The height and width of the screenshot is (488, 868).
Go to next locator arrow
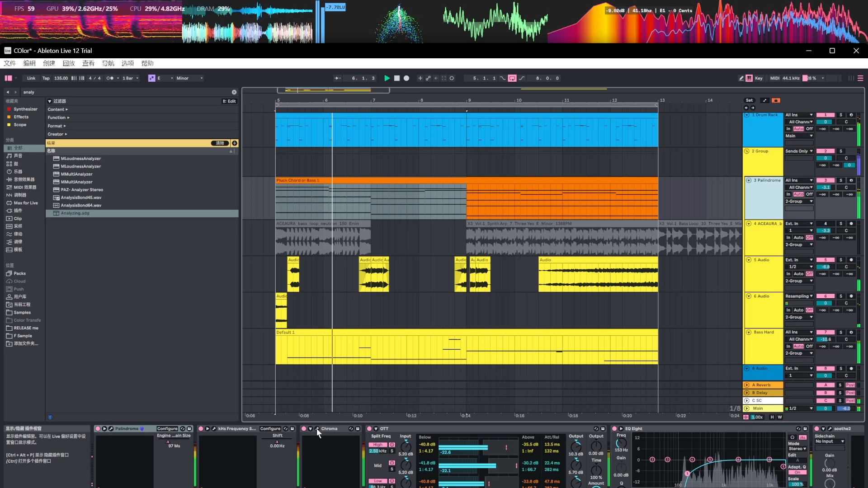coord(753,108)
